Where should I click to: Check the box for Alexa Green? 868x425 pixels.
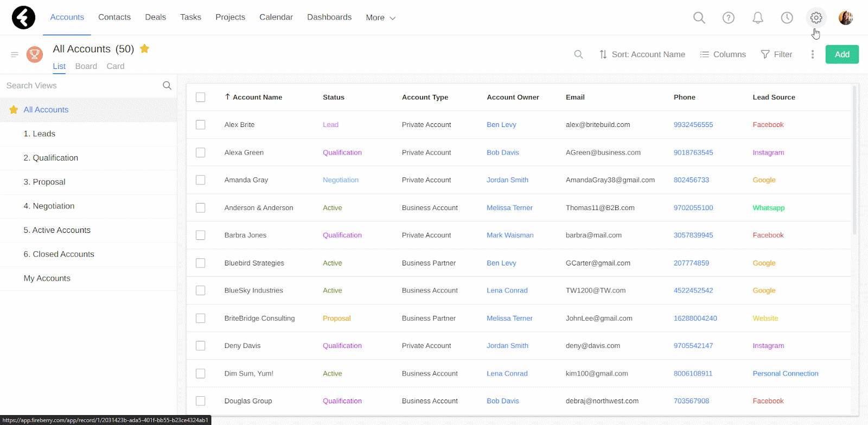point(201,153)
